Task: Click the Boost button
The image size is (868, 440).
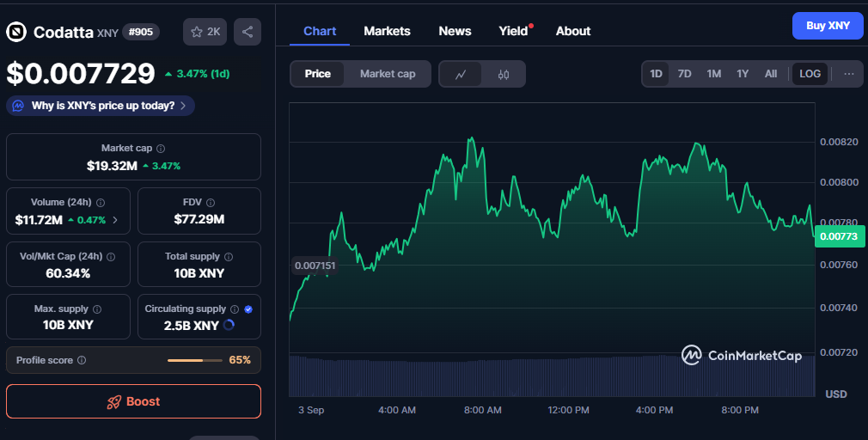Action: (x=133, y=401)
